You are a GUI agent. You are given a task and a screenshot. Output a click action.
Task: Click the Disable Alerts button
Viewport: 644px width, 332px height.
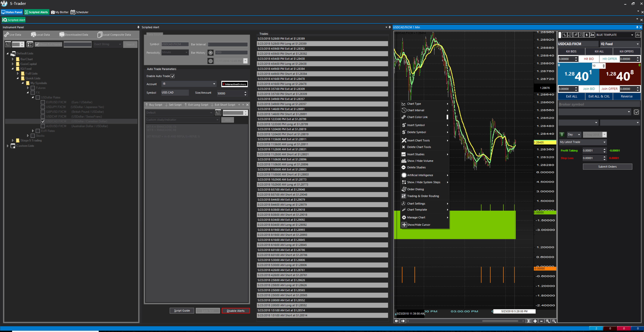tap(236, 311)
